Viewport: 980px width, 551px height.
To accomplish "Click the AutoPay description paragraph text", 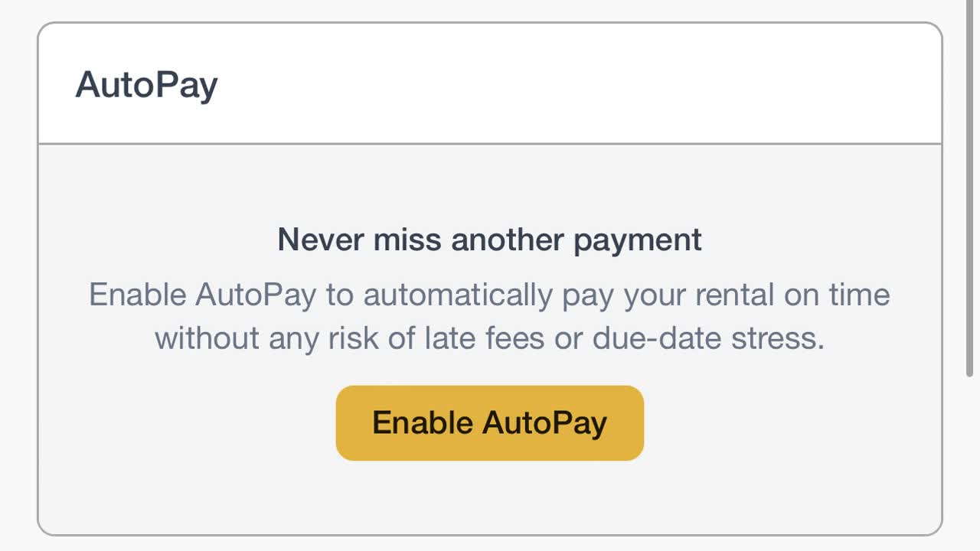I will pos(489,316).
